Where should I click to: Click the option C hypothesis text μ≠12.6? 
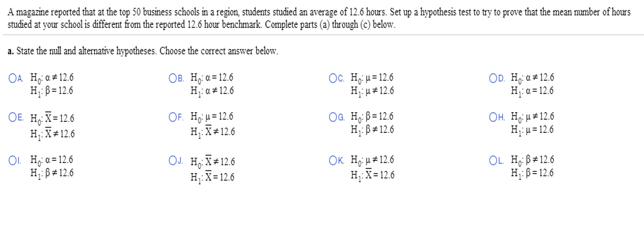(x=372, y=91)
